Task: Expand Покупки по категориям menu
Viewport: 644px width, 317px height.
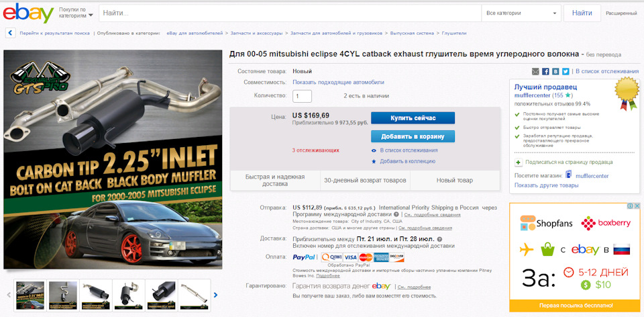Action: [x=76, y=12]
